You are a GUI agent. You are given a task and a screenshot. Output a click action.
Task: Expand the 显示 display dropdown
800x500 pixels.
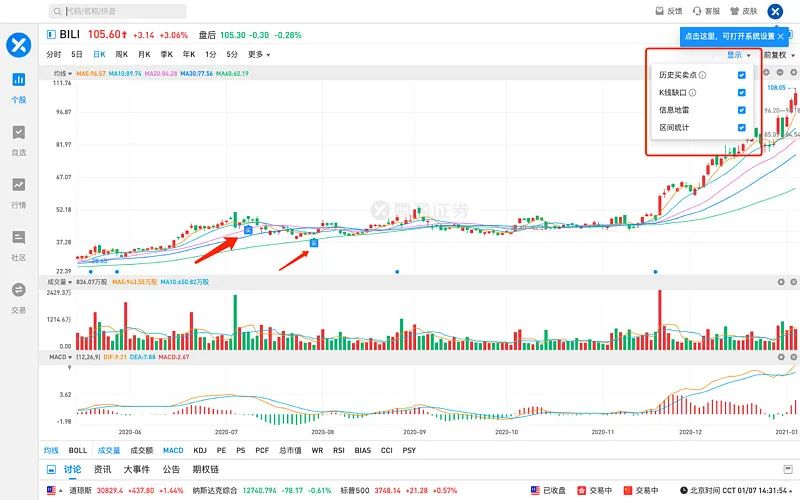(x=738, y=55)
